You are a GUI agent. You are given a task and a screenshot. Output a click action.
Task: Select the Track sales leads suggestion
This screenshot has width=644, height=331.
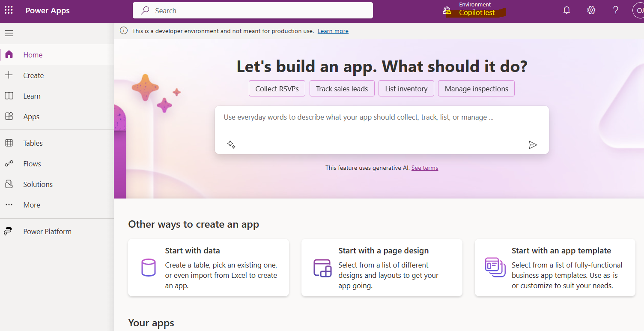[342, 88]
